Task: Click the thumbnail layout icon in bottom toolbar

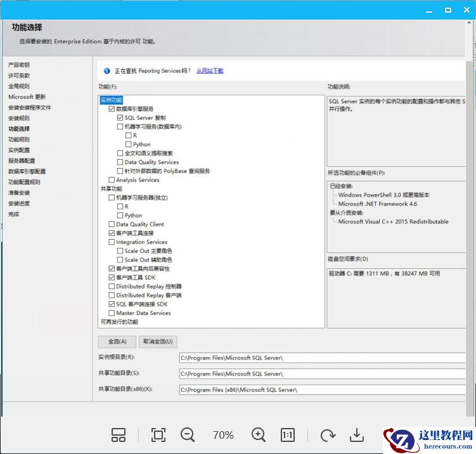Action: [119, 435]
